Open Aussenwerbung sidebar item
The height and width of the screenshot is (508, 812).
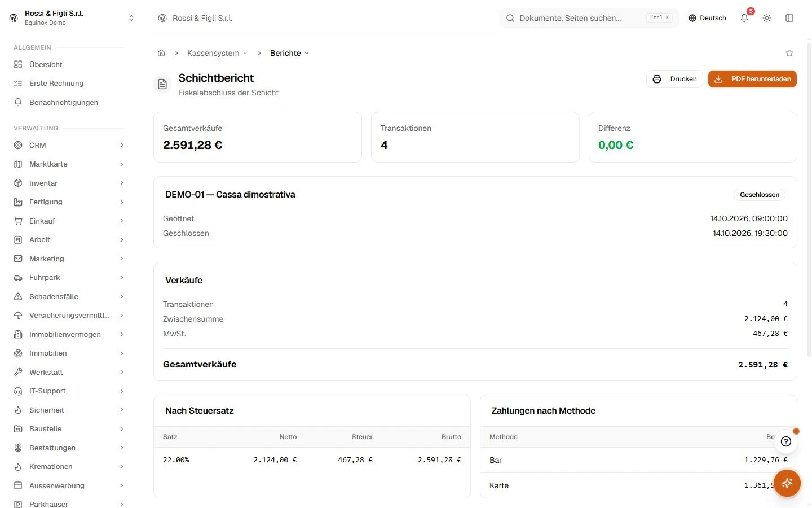69,486
